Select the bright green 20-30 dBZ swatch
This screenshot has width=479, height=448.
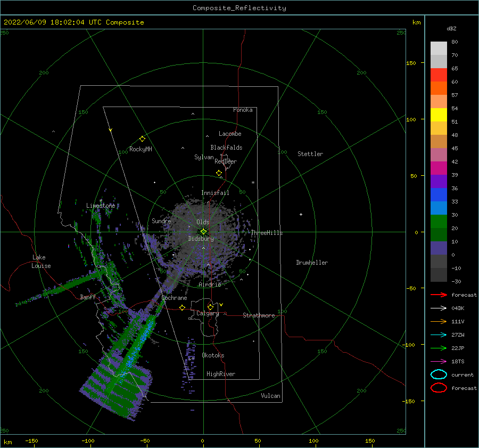tap(439, 222)
